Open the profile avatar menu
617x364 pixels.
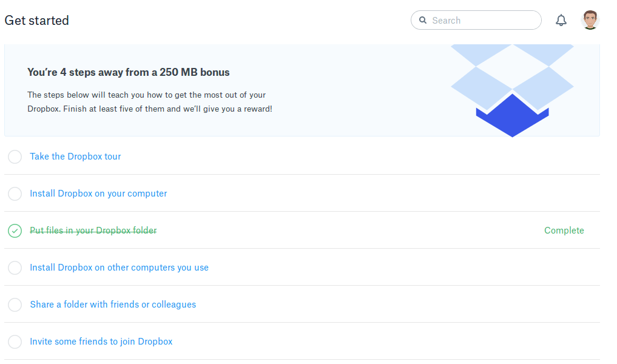[589, 19]
